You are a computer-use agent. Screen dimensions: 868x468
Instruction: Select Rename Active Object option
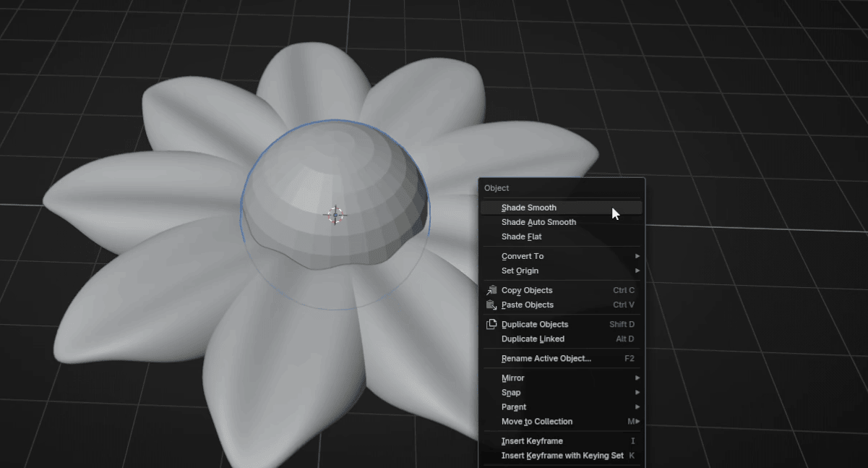(x=546, y=358)
